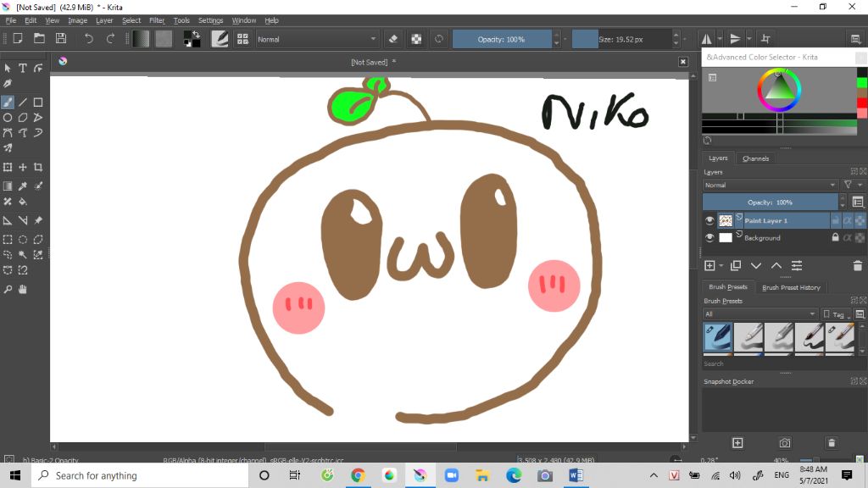Open the layer blending mode dropdown
Screen dimensions: 868x488
(x=770, y=185)
